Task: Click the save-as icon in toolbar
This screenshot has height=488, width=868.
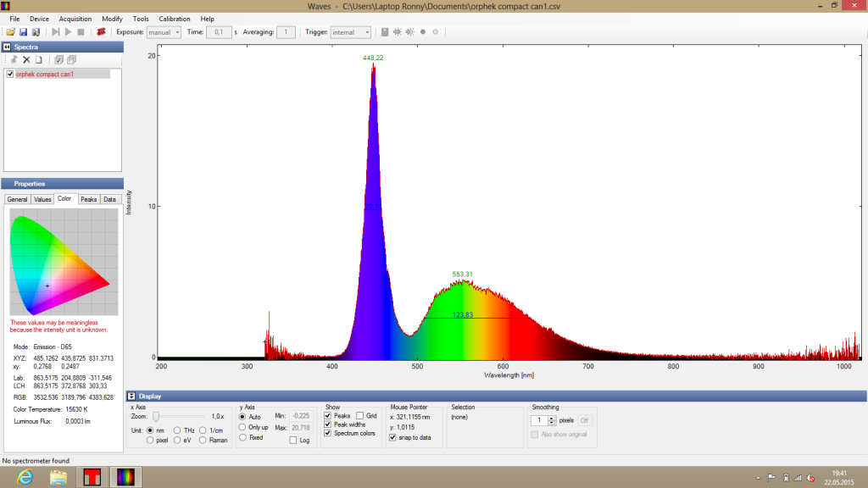Action: [36, 32]
